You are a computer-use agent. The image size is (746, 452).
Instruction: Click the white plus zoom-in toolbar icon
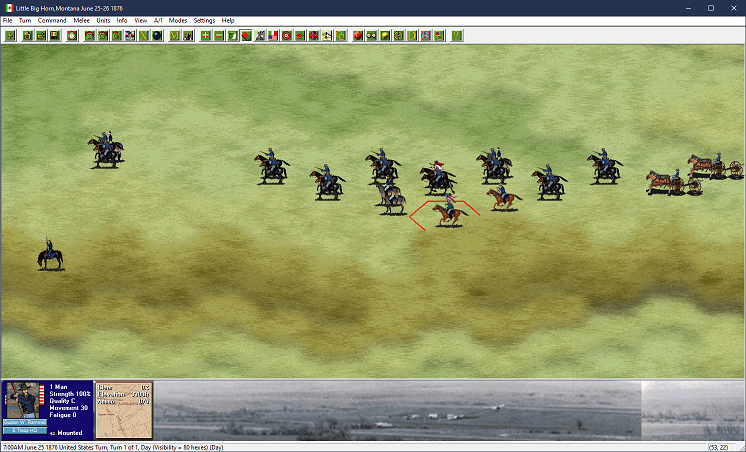coord(206,36)
